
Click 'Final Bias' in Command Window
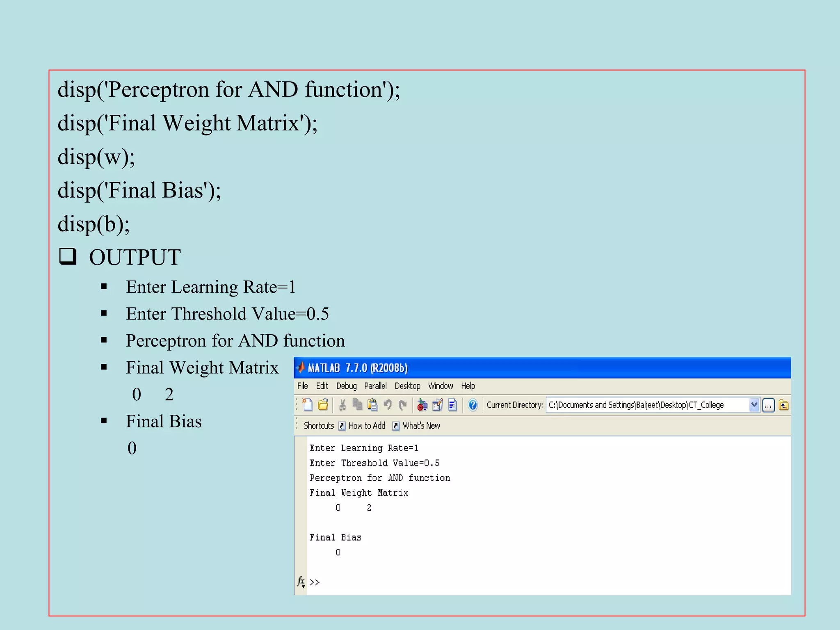tap(336, 537)
